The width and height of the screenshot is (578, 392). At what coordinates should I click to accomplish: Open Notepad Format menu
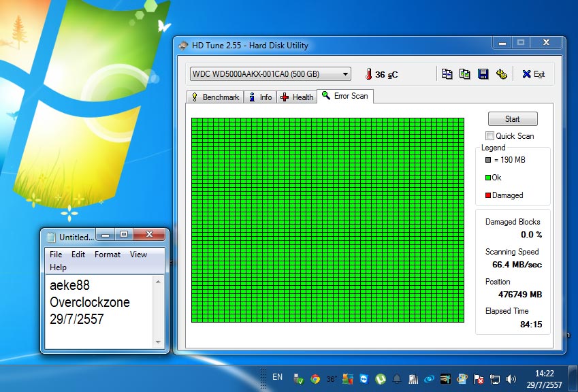click(x=108, y=255)
